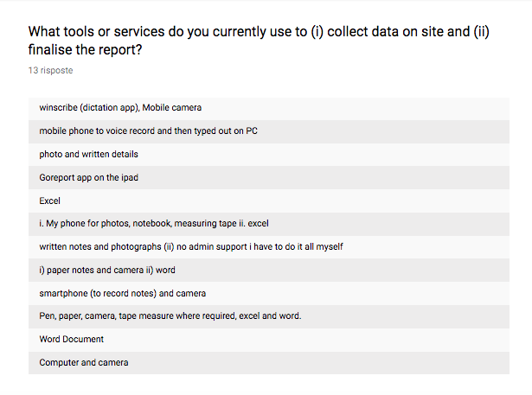Select the single-word 'Excel' response row
Screen dimensions: 532x395
pyautogui.click(x=269, y=201)
